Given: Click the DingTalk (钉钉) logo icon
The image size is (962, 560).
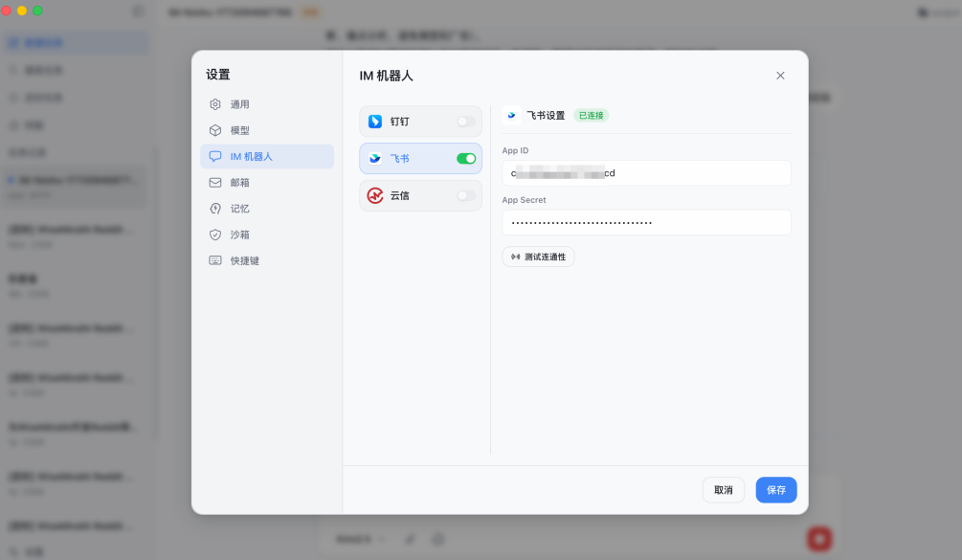Looking at the screenshot, I should [375, 122].
